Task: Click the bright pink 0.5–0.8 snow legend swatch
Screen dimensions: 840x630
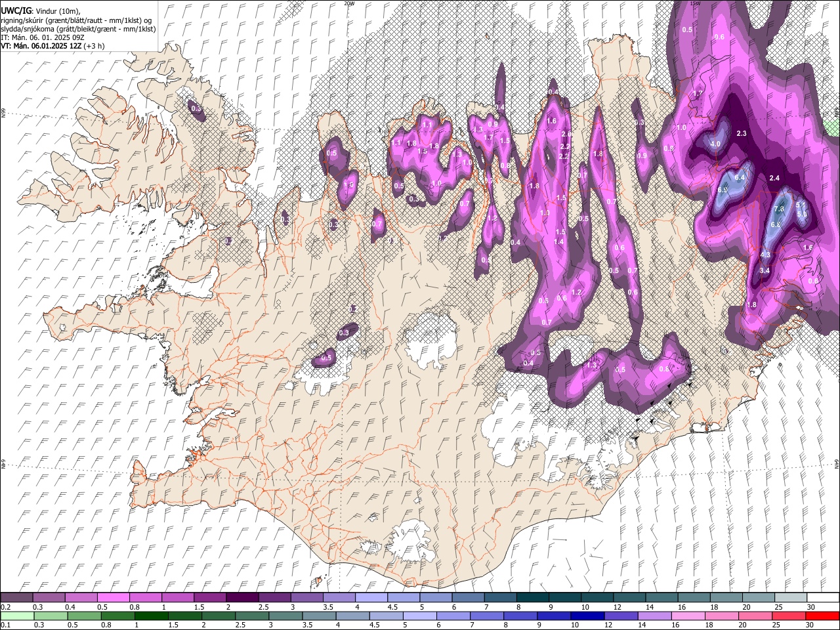Action: pyautogui.click(x=113, y=597)
